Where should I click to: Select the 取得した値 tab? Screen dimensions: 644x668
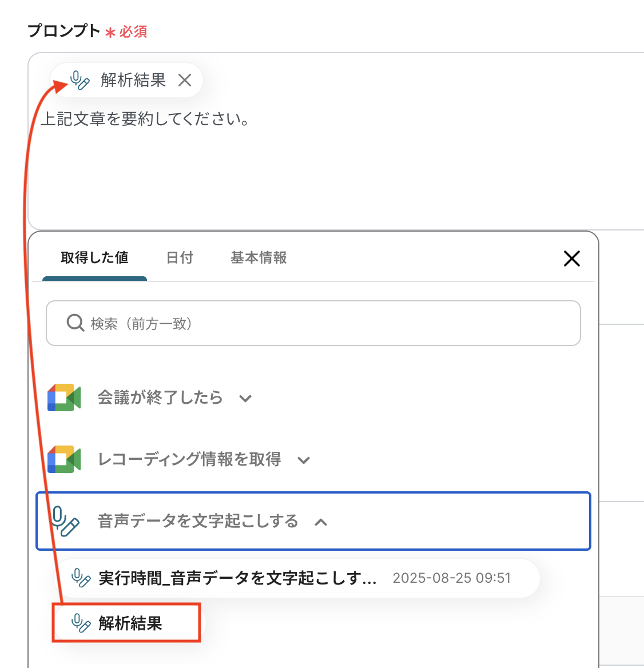pos(94,257)
